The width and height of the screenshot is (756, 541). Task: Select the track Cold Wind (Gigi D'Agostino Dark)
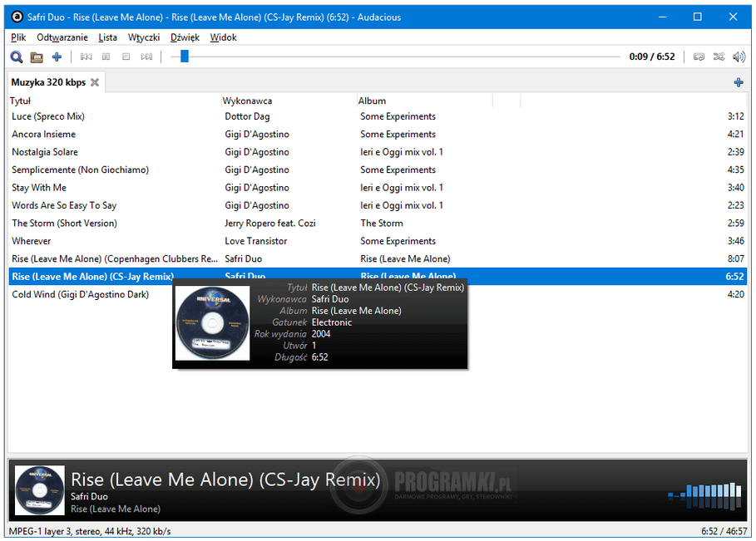pyautogui.click(x=378, y=294)
